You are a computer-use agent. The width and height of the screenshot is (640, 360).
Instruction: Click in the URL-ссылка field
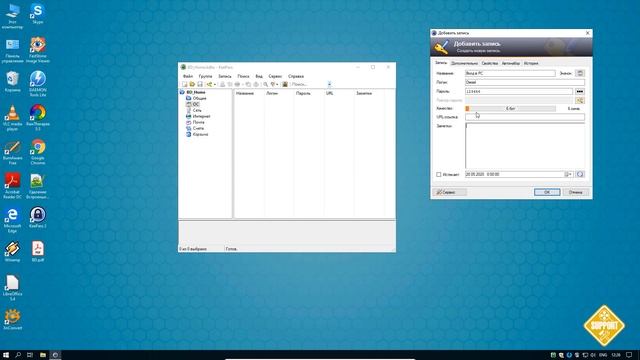coord(525,117)
